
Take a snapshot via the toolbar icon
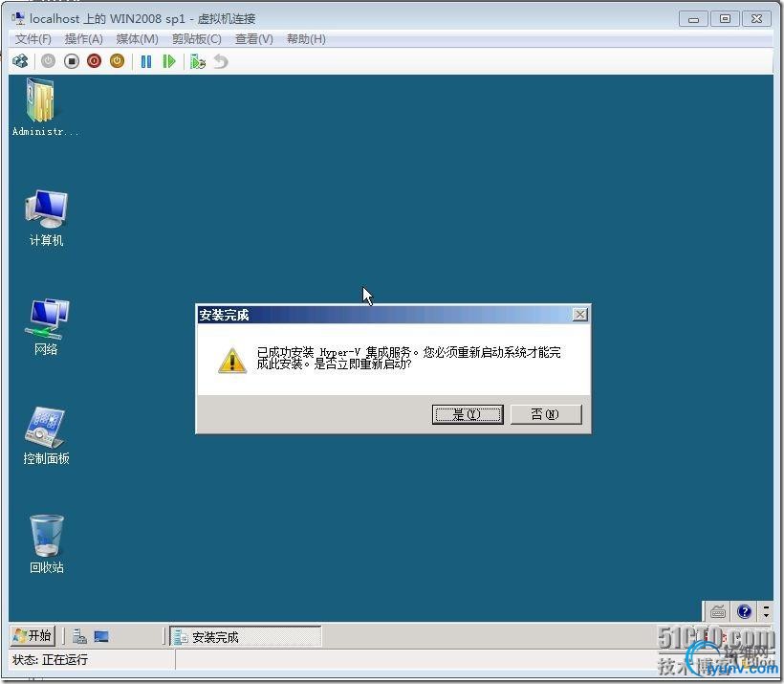(x=198, y=61)
